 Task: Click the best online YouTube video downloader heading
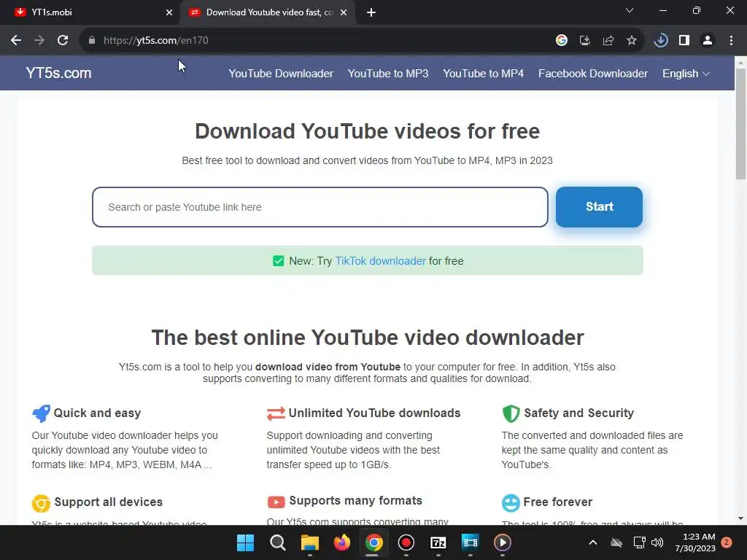coord(368,338)
